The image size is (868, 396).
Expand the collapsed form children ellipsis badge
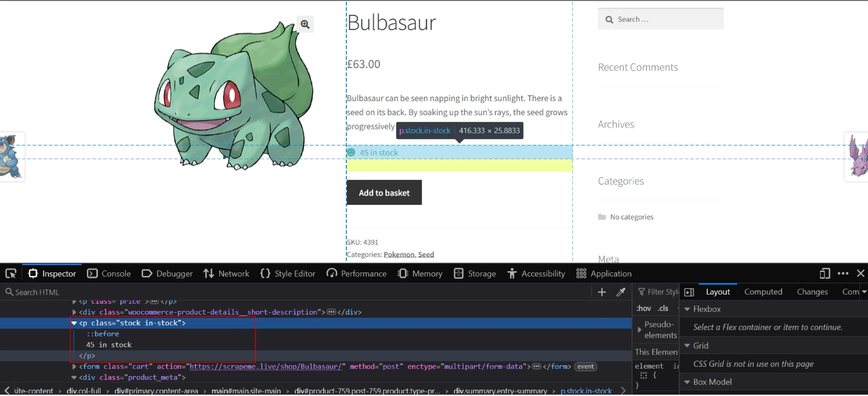tap(537, 366)
